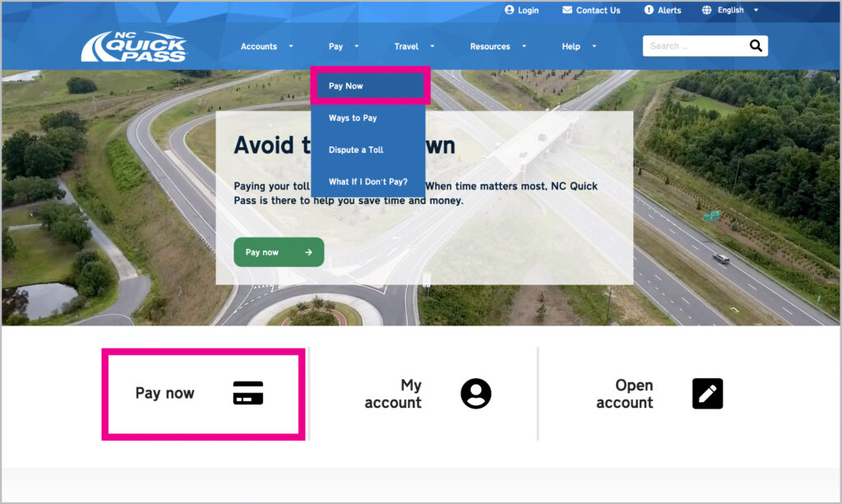Click the search magnifying glass icon
This screenshot has height=504, width=842.
pyautogui.click(x=755, y=46)
